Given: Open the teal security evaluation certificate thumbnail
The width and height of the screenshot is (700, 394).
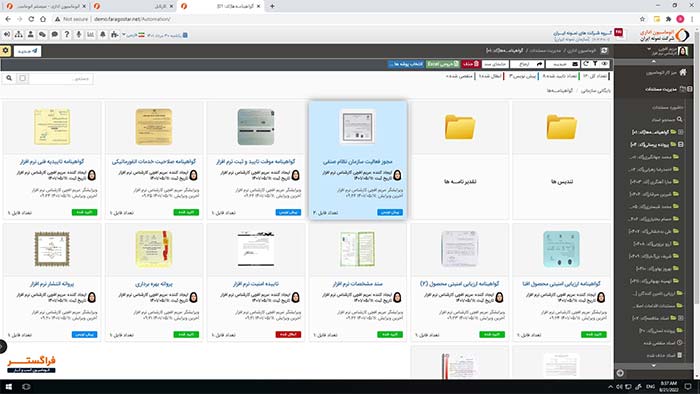Looking at the screenshot, I should click(562, 249).
